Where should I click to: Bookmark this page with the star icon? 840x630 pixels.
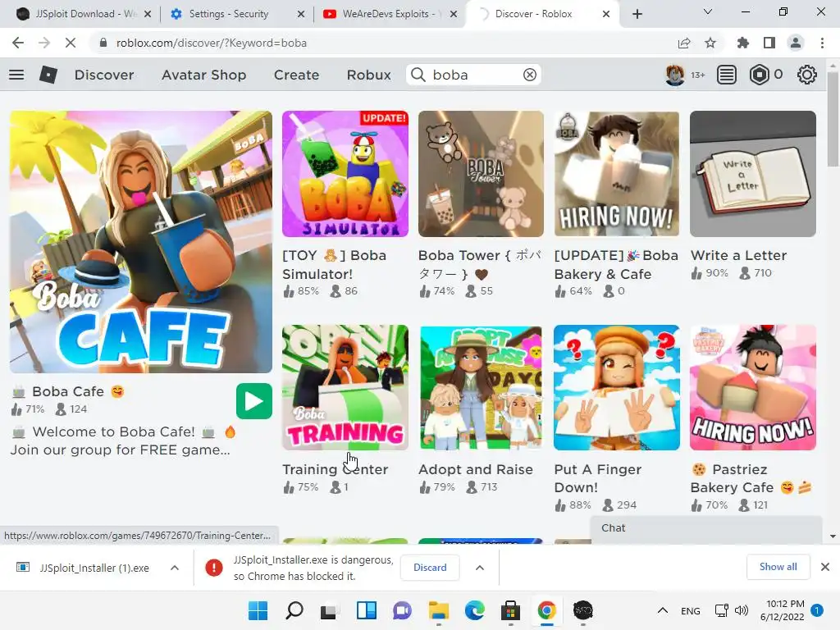click(710, 43)
